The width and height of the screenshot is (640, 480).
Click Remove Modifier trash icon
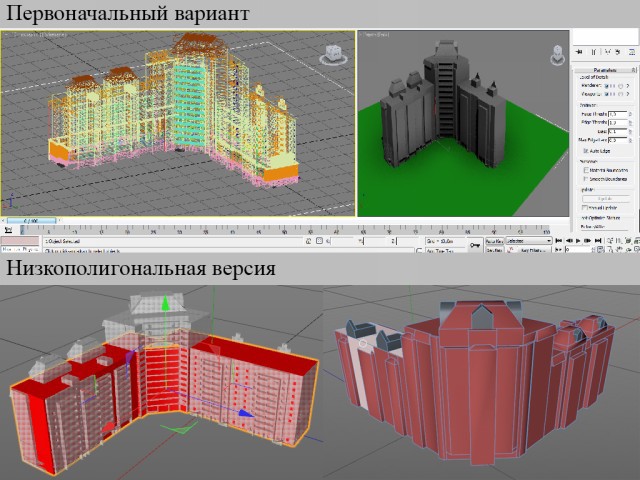pos(618,52)
